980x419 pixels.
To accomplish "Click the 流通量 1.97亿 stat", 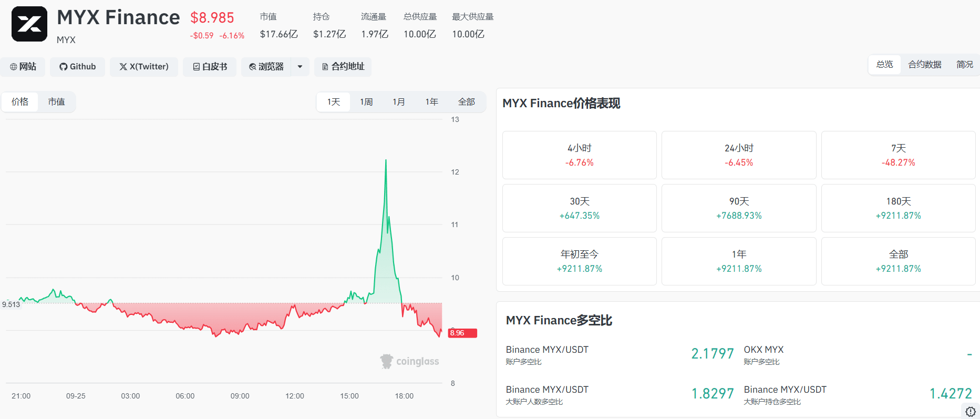I will pos(374,26).
